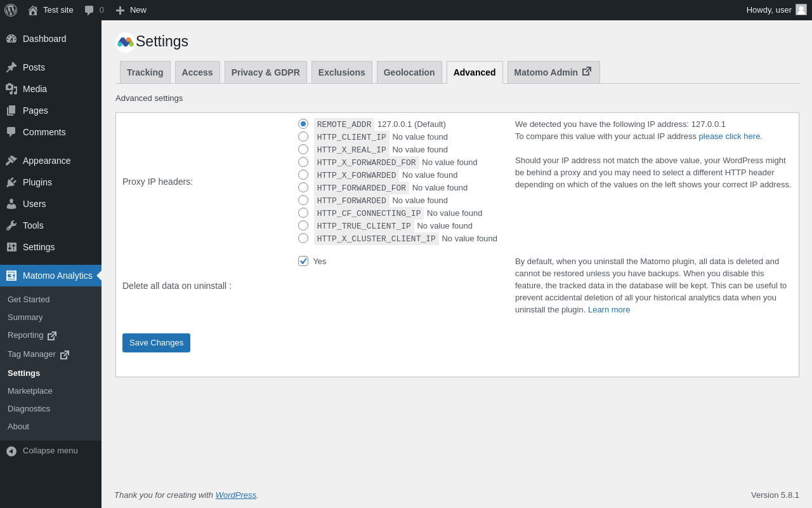This screenshot has height=508, width=812.
Task: Click the Save Changes button
Action: pos(156,343)
